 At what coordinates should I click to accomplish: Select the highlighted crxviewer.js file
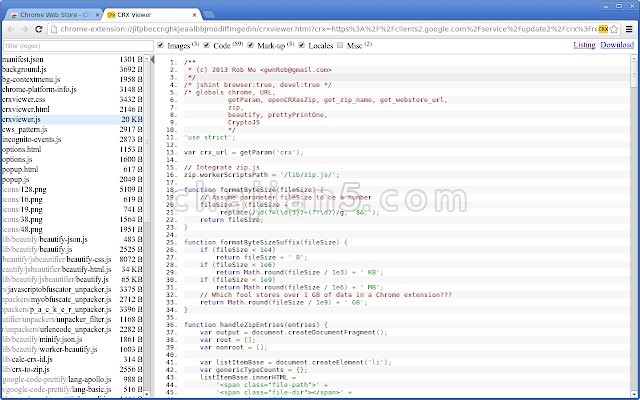[72, 120]
